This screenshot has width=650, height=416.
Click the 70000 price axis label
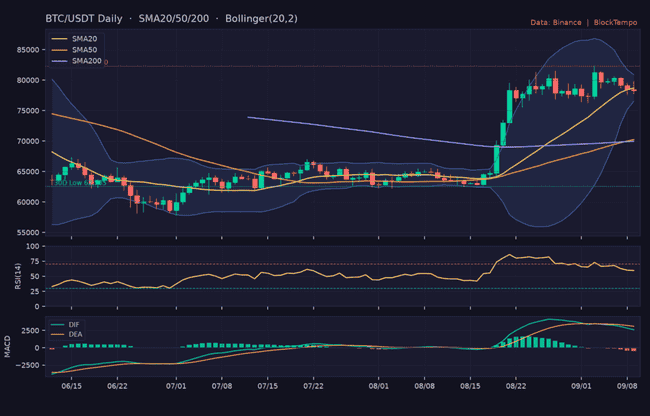28,141
